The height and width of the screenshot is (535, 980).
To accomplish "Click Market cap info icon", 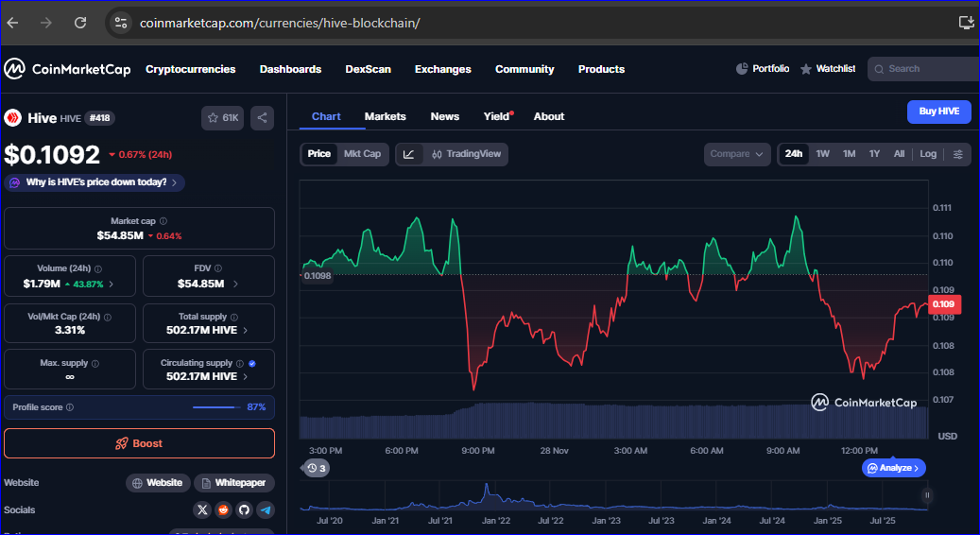I will pyautogui.click(x=163, y=221).
